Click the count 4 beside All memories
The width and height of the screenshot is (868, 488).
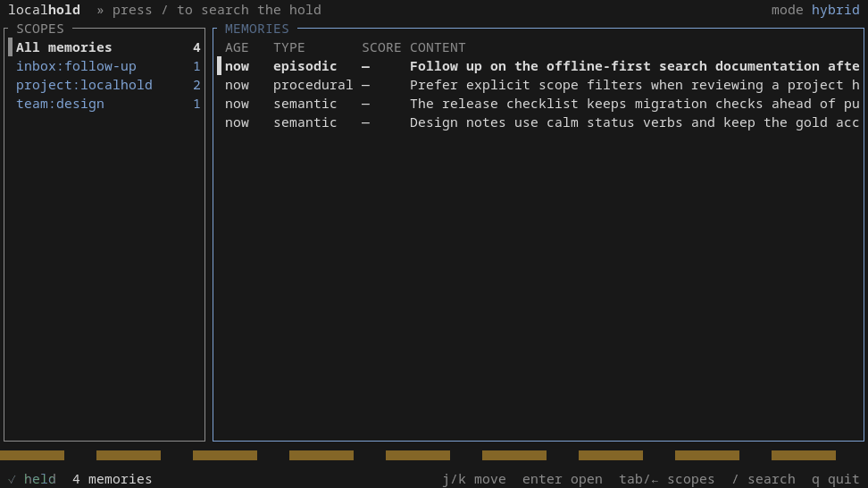[196, 47]
